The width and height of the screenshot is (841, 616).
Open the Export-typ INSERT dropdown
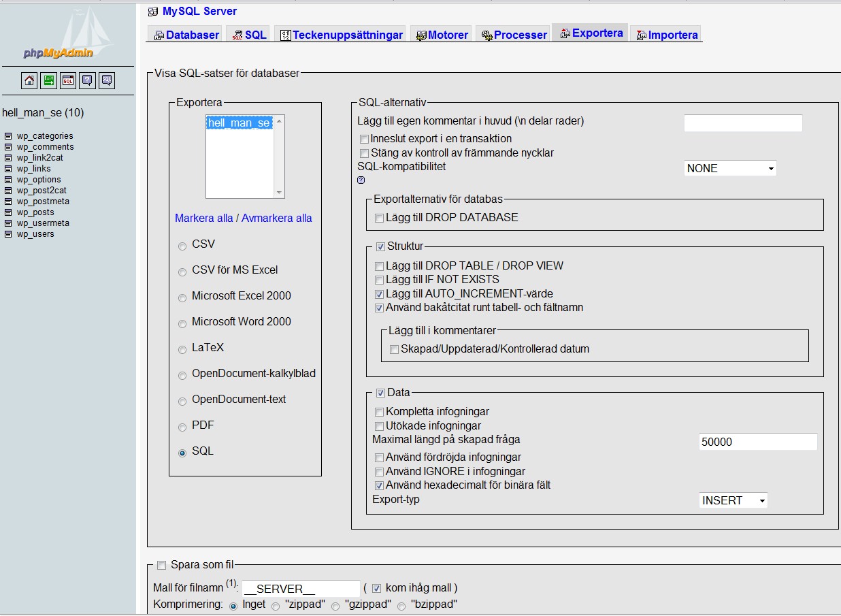[x=733, y=500]
